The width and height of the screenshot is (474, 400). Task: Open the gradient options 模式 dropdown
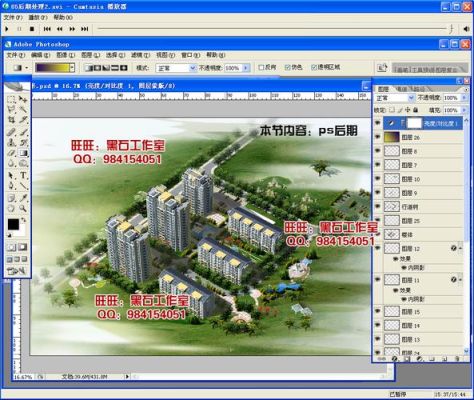[176, 68]
